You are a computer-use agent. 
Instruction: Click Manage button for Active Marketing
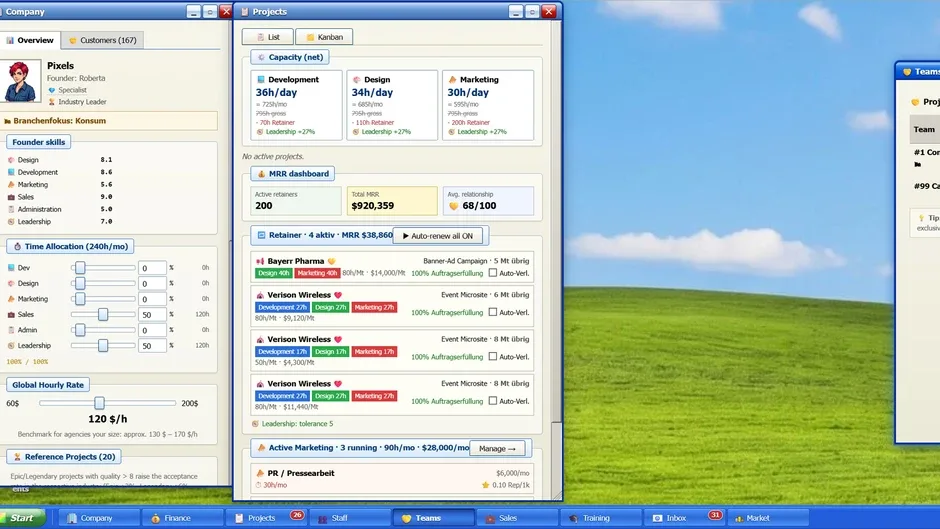(x=497, y=449)
